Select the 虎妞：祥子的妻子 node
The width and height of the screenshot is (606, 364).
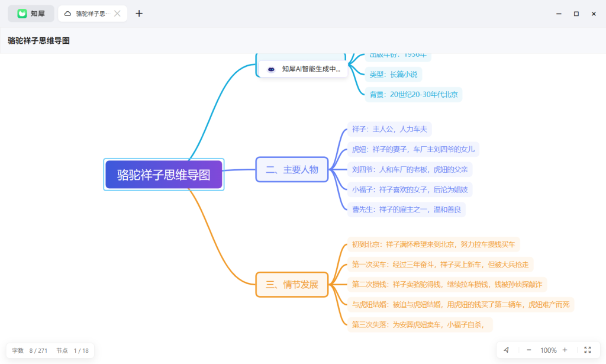click(x=413, y=149)
